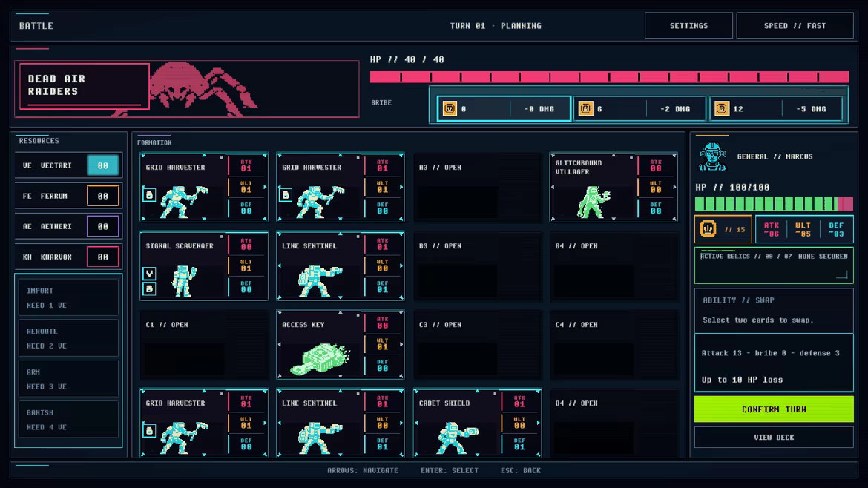
Task: Click the chevron badge on Signal Scavenger
Action: click(149, 274)
